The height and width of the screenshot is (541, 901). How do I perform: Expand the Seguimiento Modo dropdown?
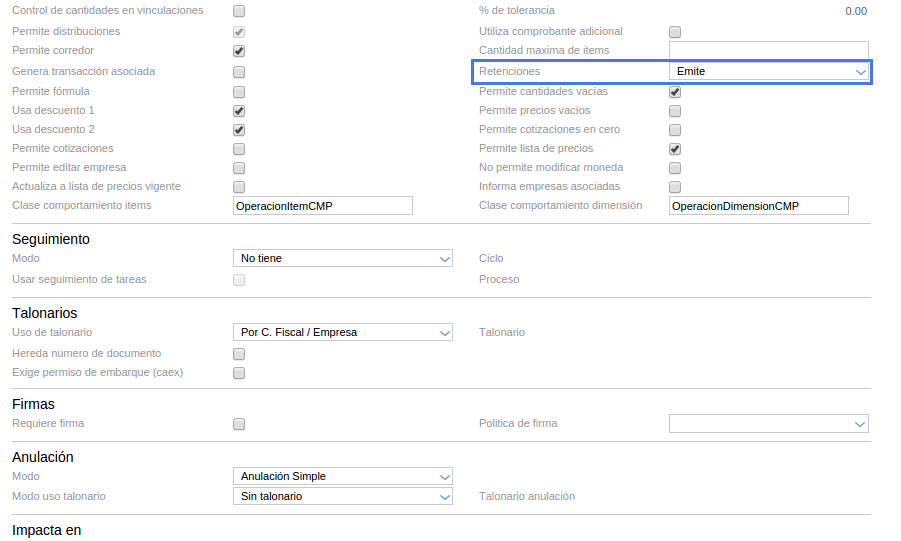[342, 259]
